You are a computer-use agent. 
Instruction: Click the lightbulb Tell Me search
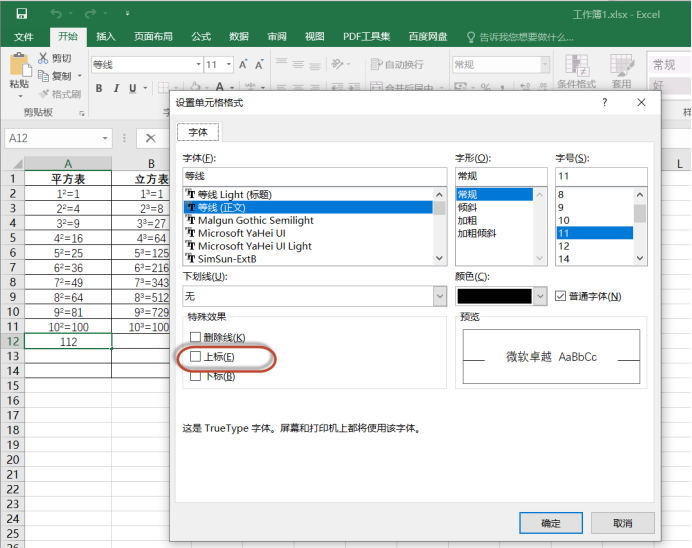pos(471,37)
